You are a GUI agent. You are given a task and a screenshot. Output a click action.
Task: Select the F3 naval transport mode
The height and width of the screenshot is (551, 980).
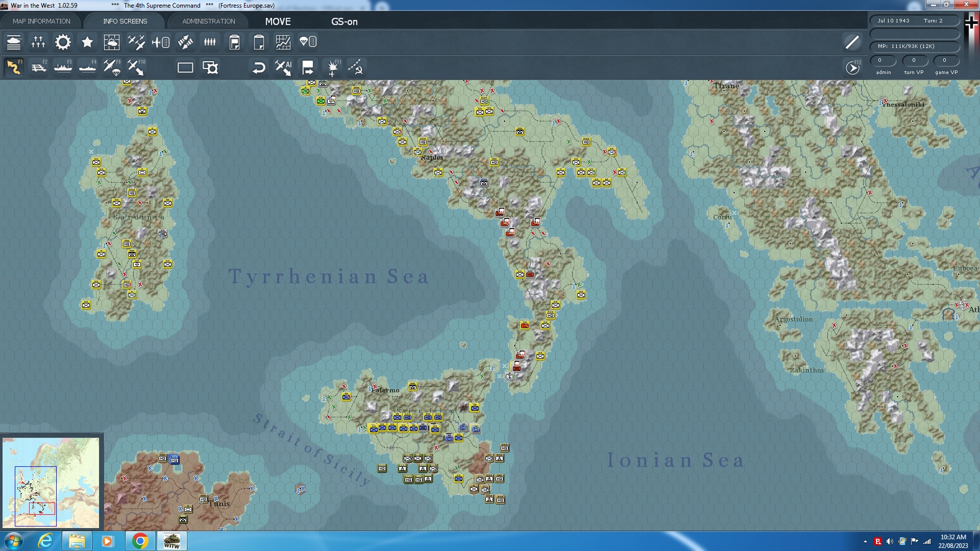pyautogui.click(x=63, y=67)
